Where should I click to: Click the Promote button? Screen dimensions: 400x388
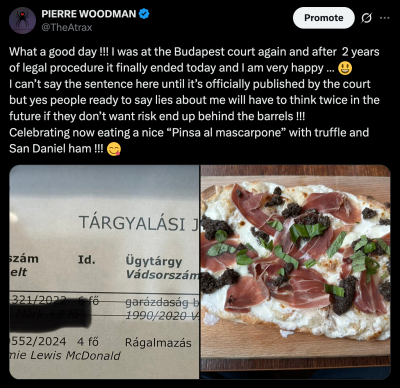pyautogui.click(x=324, y=18)
